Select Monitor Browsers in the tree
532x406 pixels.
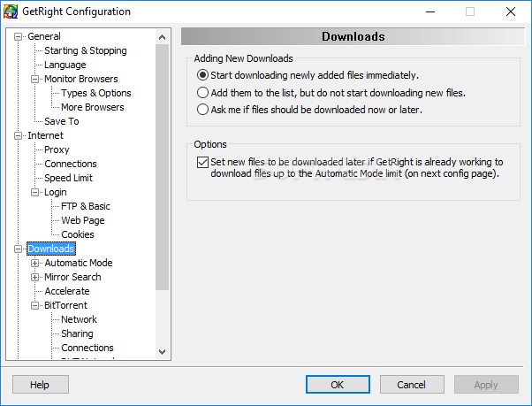[81, 79]
